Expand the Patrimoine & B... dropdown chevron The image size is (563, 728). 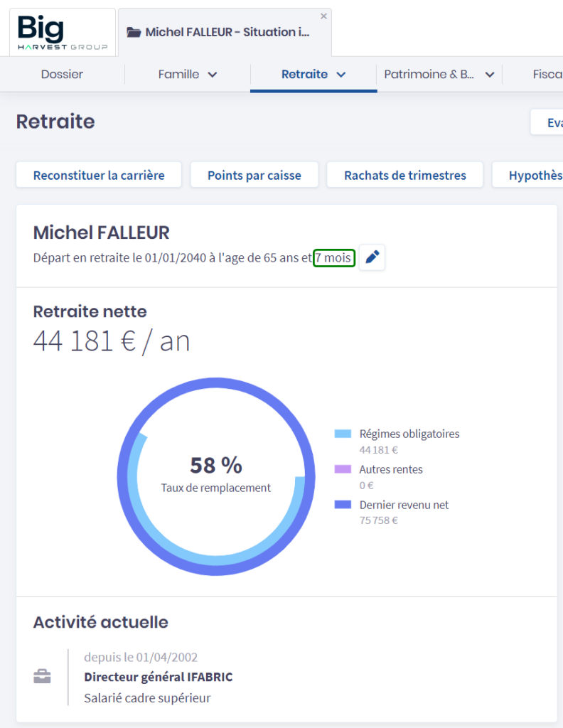point(489,75)
